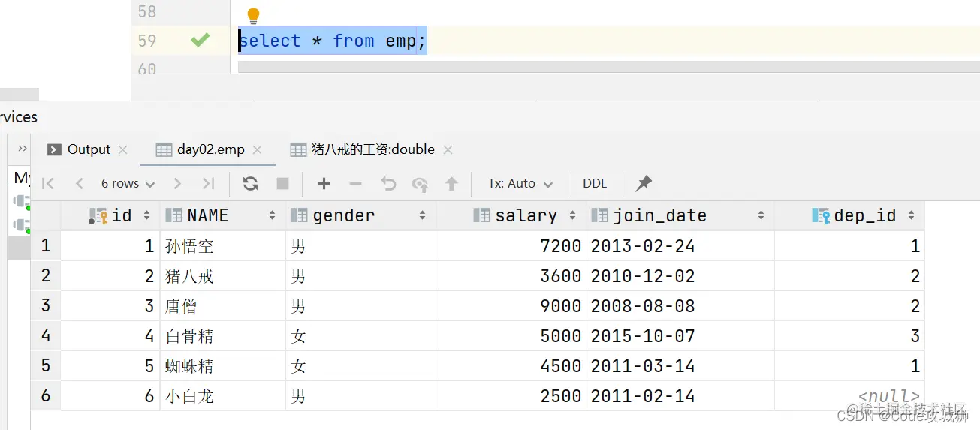Screen dimensions: 980x430
Task: Add a new row with plus icon
Action: 324,184
